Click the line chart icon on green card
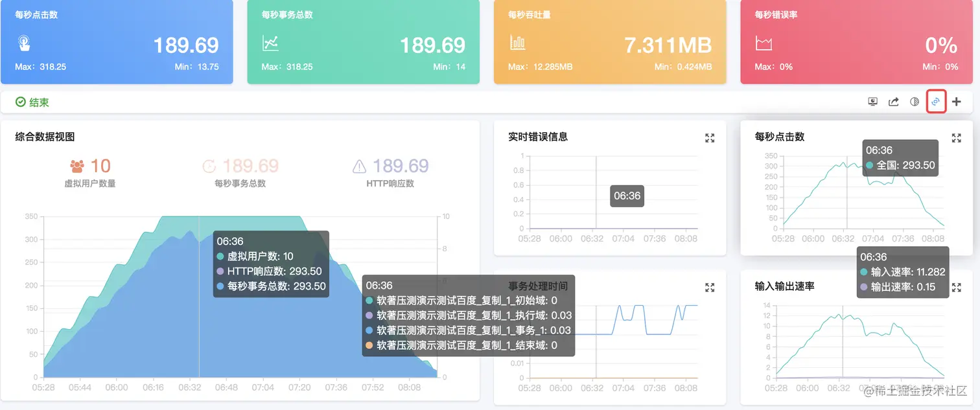Viewport: 980px width, 410px height. click(270, 43)
